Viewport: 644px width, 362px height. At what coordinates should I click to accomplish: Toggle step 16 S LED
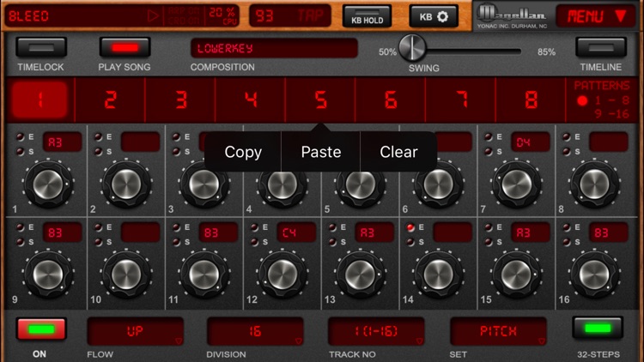pos(567,242)
